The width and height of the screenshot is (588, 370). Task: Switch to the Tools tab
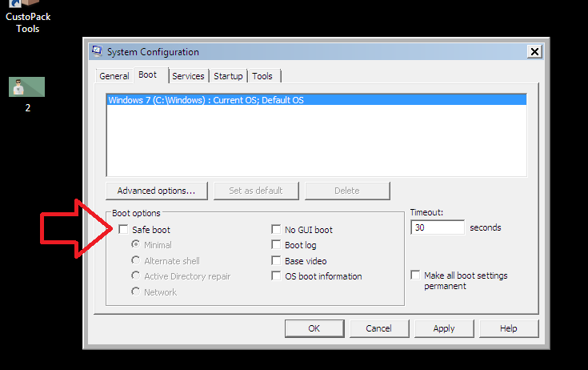click(x=262, y=76)
